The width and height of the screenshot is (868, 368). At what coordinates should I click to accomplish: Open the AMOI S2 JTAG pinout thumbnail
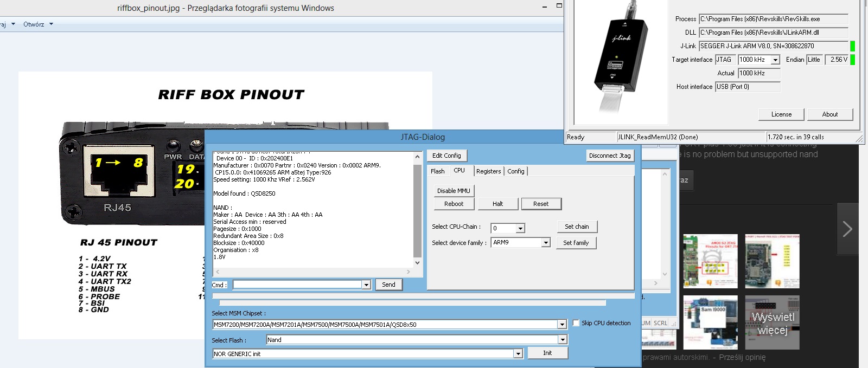pos(710,261)
